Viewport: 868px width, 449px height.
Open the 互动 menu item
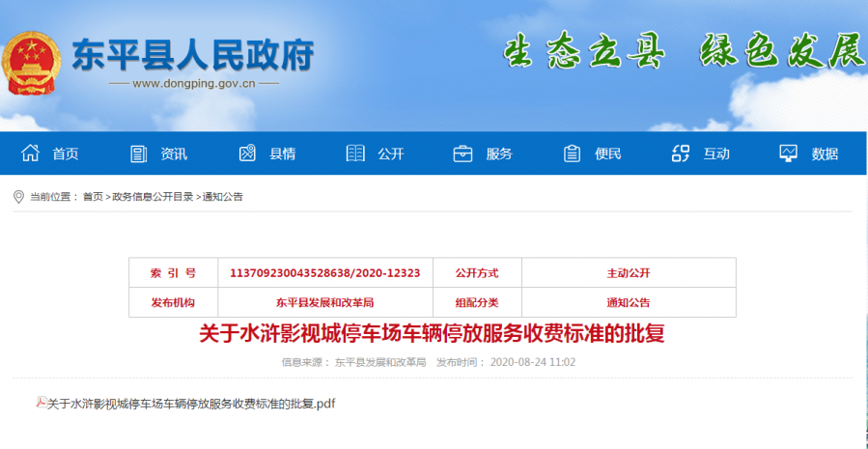716,154
